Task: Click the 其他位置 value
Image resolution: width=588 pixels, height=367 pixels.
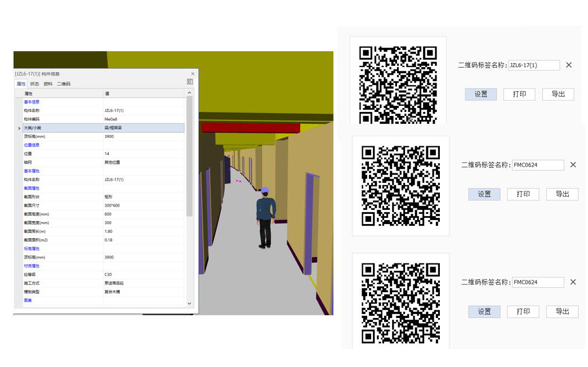Action: pos(112,162)
